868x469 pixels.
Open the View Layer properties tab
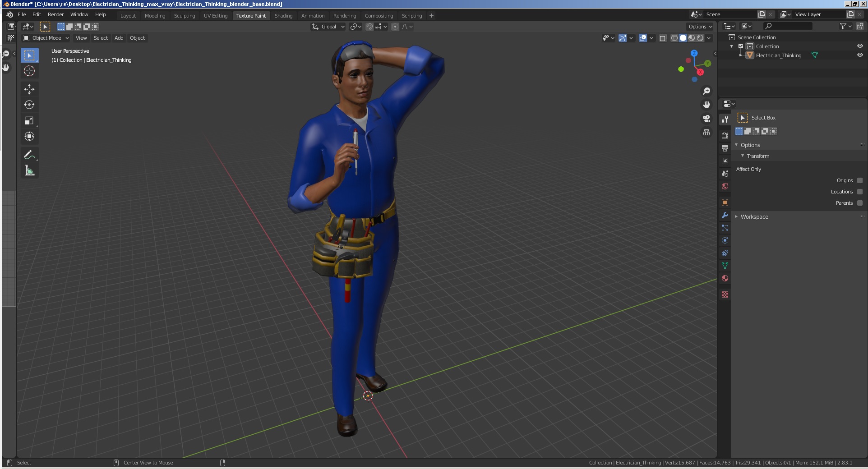tap(725, 161)
